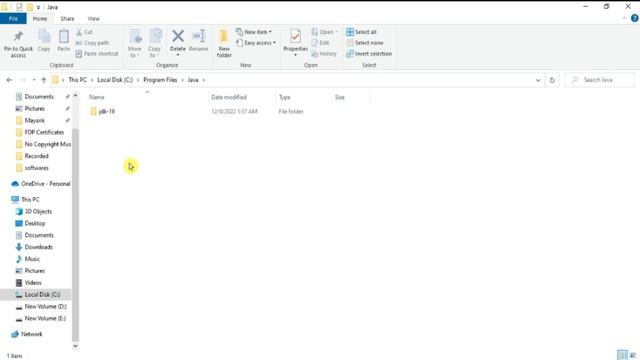Select New Volume (D:) in sidebar

pyautogui.click(x=45, y=307)
